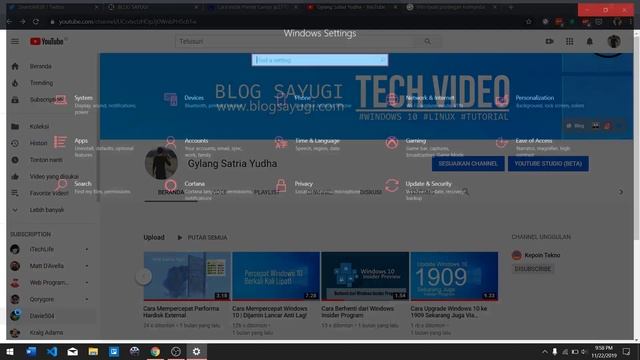Click DISUBSCRIBE under Kepoin Tekno
The width and height of the screenshot is (640, 360).
(533, 269)
